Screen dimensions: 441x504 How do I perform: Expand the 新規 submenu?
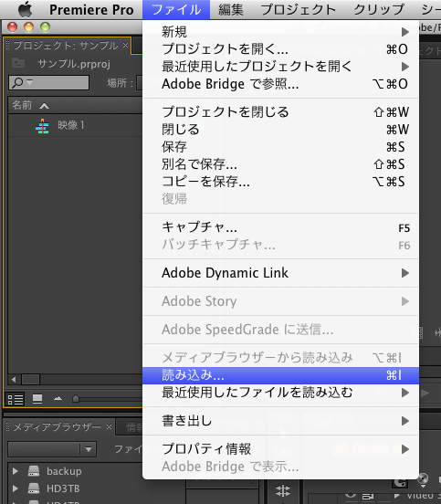coord(280,32)
